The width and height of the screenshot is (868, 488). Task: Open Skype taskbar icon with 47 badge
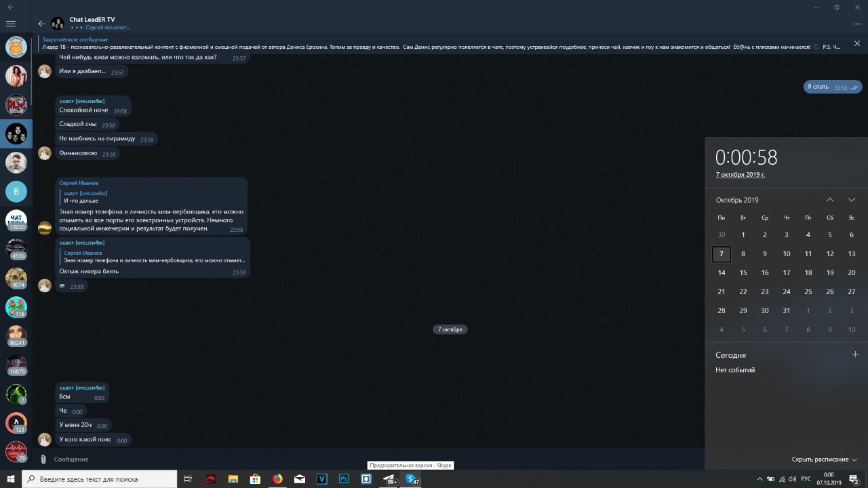point(412,479)
